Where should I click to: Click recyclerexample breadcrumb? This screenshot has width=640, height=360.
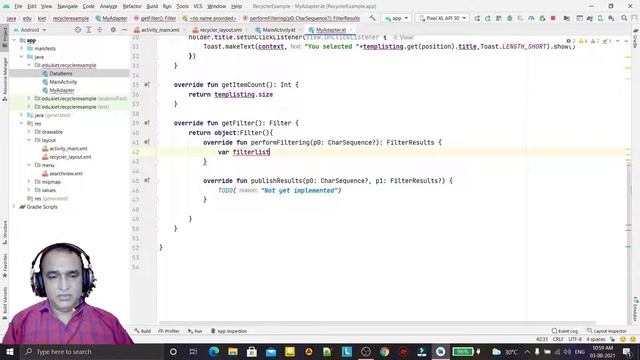71,18
